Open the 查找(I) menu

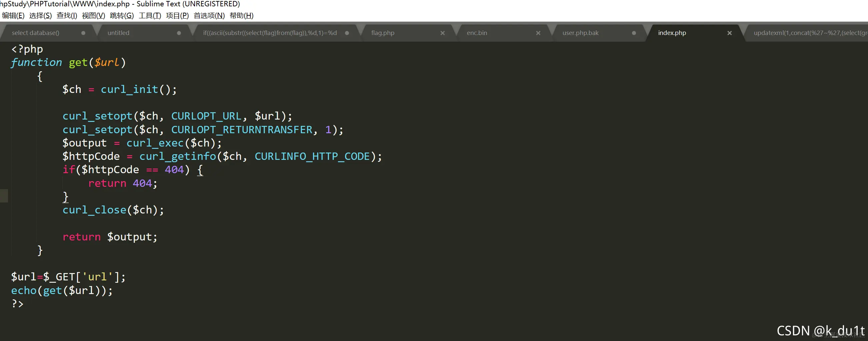[x=67, y=15]
